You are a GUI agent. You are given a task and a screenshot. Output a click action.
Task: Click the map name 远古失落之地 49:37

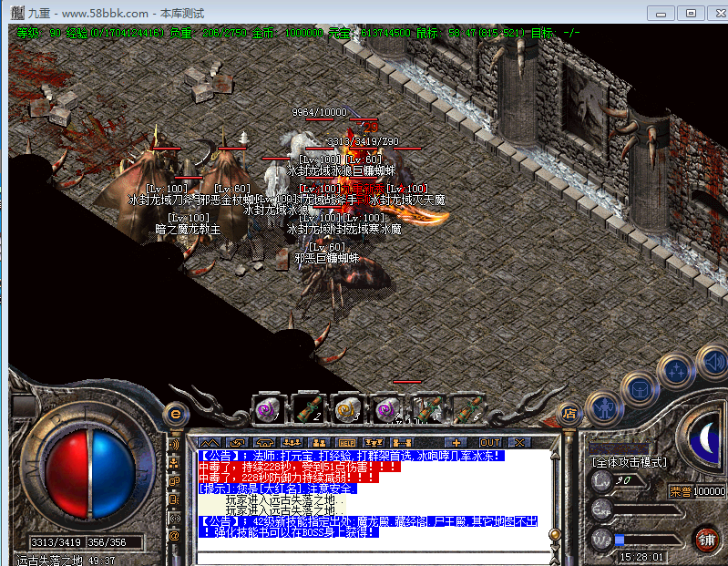pos(66,561)
